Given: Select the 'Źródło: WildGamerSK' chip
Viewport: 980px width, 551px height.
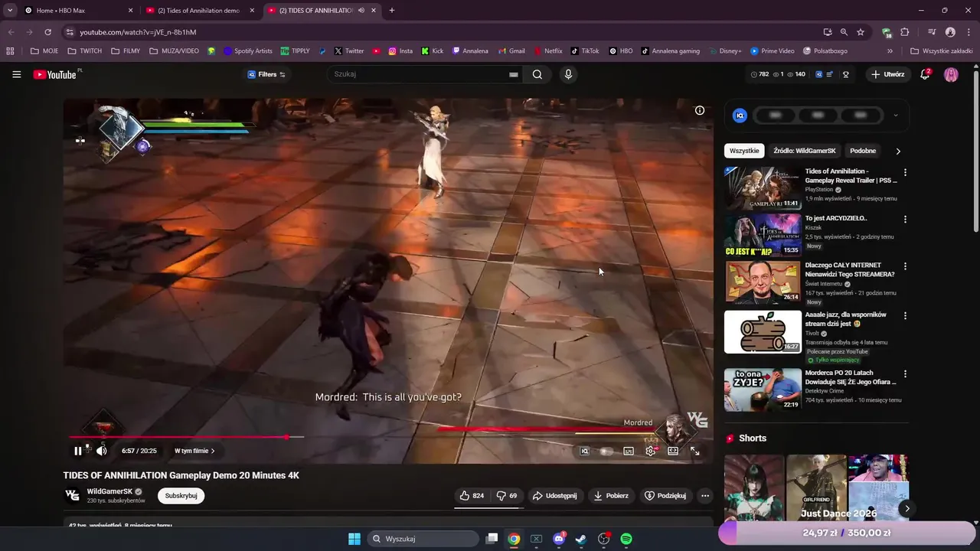Looking at the screenshot, I should click(804, 151).
